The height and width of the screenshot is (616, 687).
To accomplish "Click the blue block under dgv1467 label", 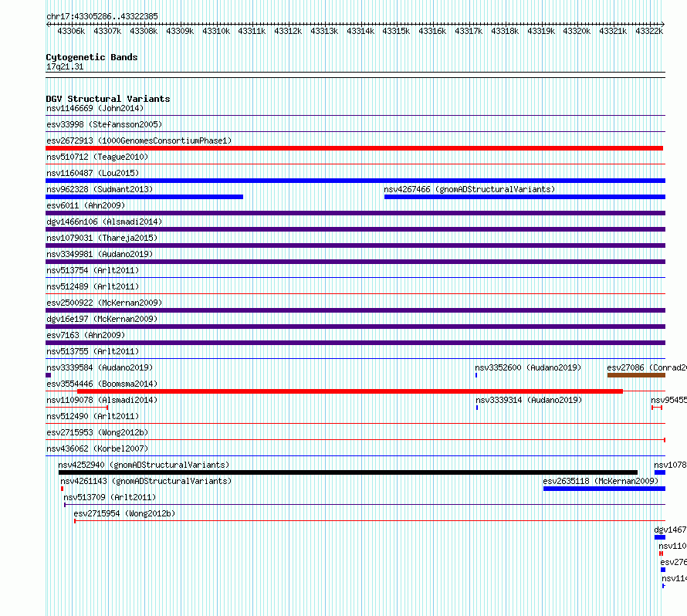I will point(660,537).
